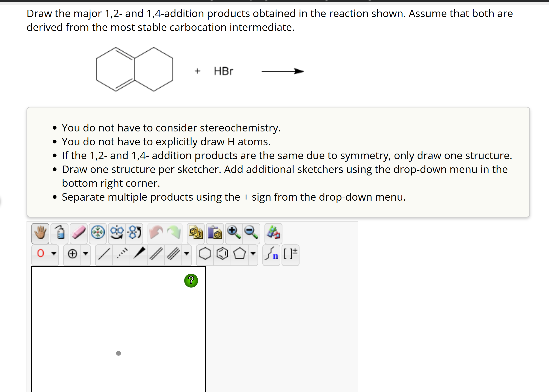Open the charge tool dropdown arrow
This screenshot has width=549, height=392.
coord(86,254)
